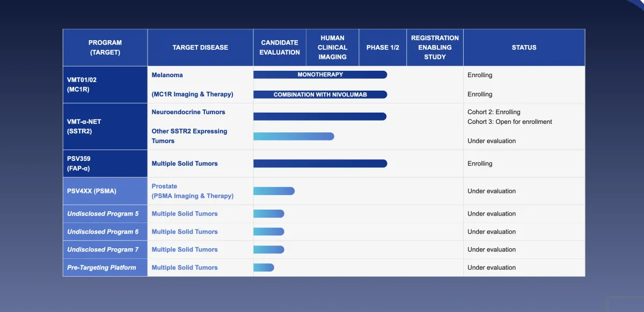644x312 pixels.
Task: Select Undisclosed Program 5 label
Action: click(x=103, y=214)
